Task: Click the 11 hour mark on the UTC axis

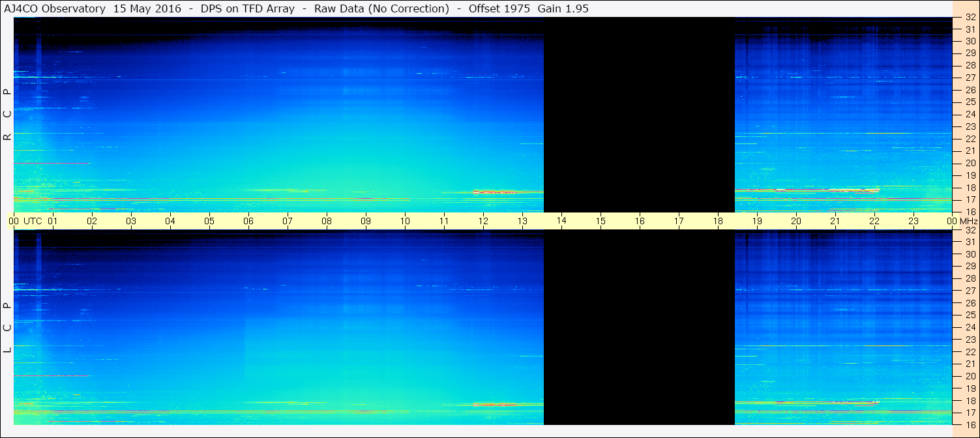Action: 444,221
